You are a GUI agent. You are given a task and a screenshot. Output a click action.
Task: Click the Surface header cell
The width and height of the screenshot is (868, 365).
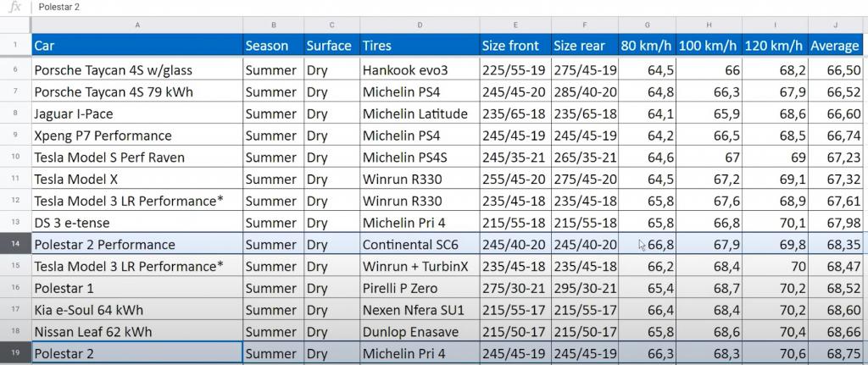click(x=332, y=46)
